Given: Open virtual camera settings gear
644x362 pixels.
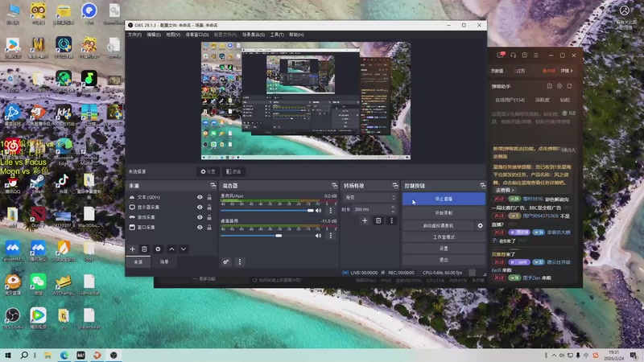Looking at the screenshot, I should [x=480, y=226].
